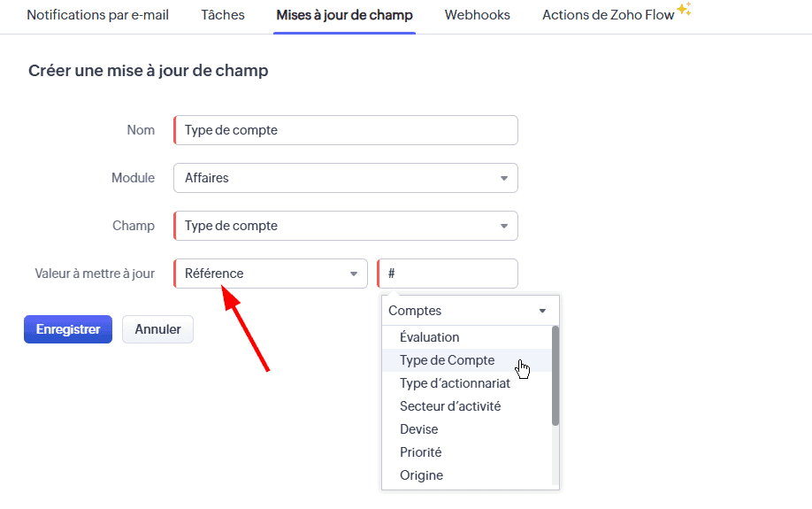Select Secteur d'activité option
812x509 pixels.
coord(450,406)
